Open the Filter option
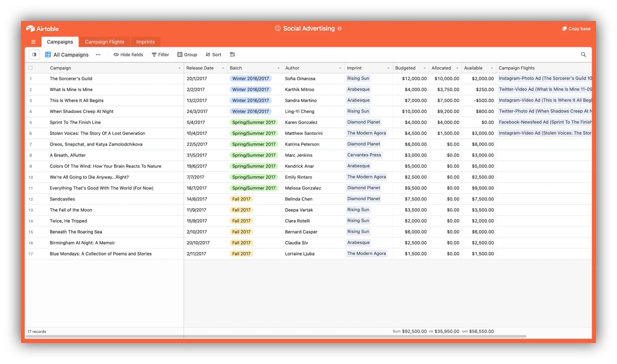This screenshot has height=364, width=617. tap(160, 55)
